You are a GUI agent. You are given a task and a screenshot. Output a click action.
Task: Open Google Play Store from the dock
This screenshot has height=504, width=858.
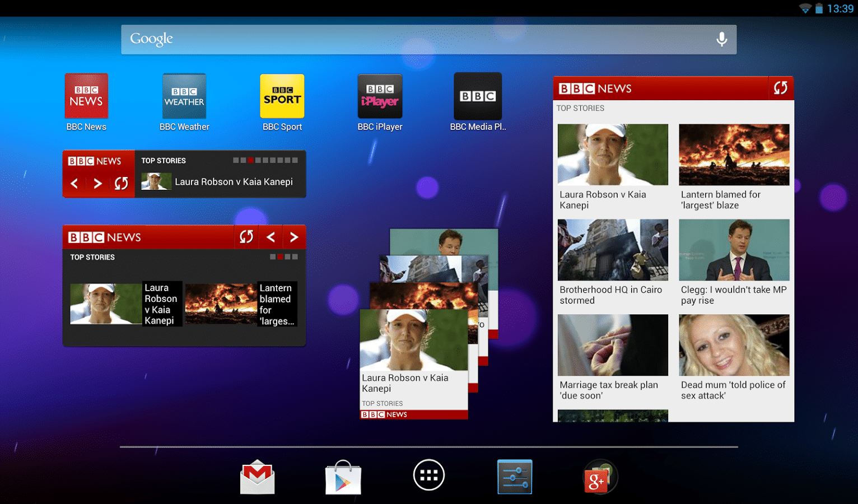pos(343,477)
